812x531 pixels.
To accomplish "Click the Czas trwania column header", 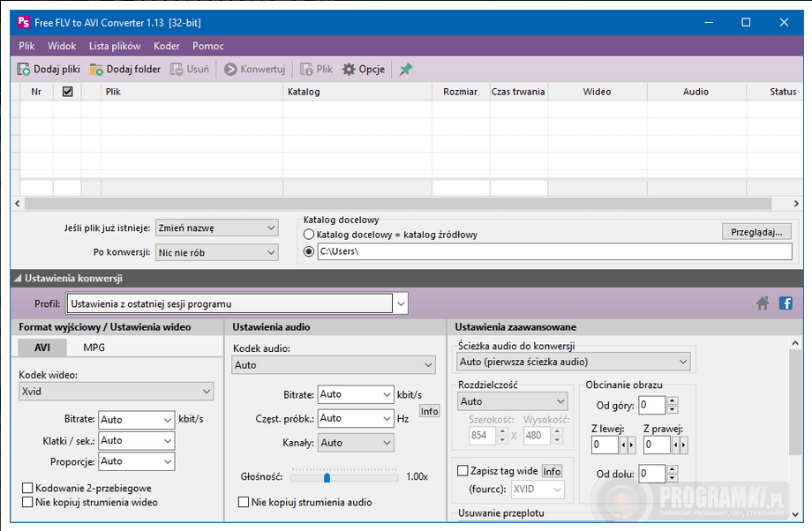I will [x=519, y=92].
